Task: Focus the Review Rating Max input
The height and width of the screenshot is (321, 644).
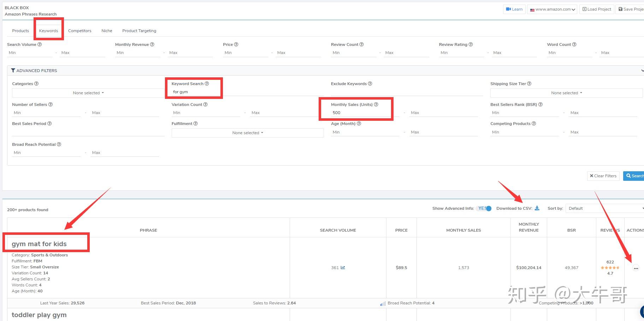Action: (514, 53)
